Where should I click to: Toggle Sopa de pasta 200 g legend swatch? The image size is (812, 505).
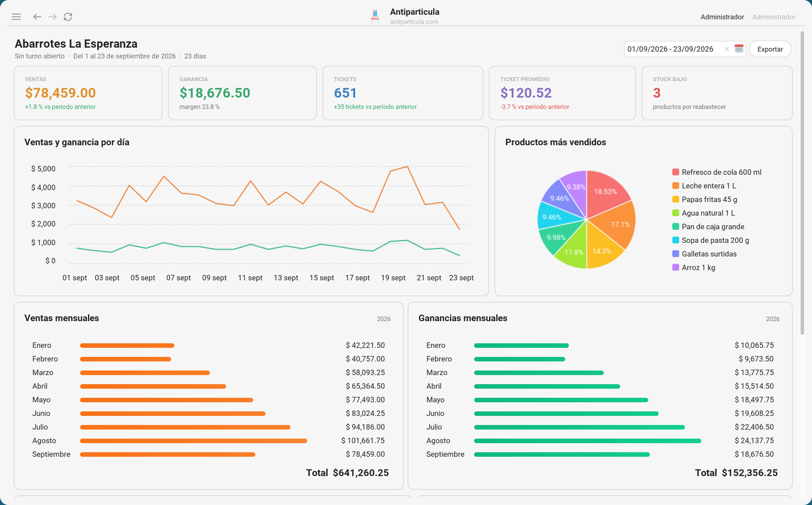click(x=676, y=240)
